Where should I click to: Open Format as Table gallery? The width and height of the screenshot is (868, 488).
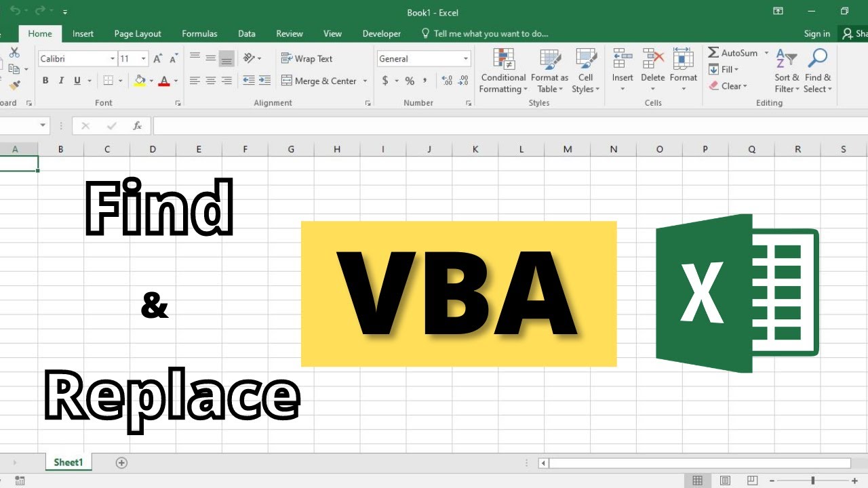click(550, 70)
